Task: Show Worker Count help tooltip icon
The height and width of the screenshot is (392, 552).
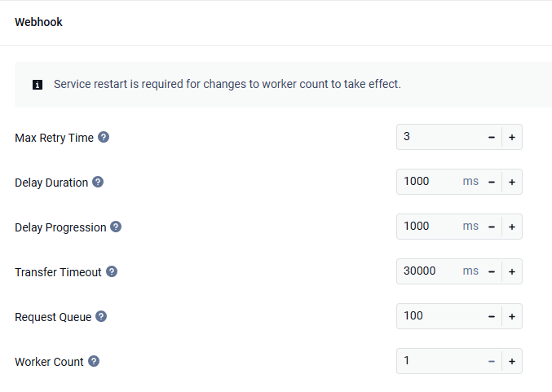Action: (94, 361)
